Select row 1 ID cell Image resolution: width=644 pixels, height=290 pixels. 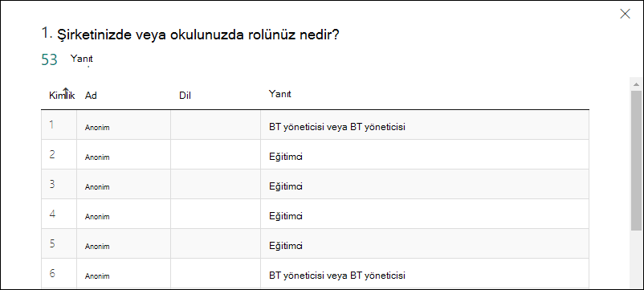(59, 125)
